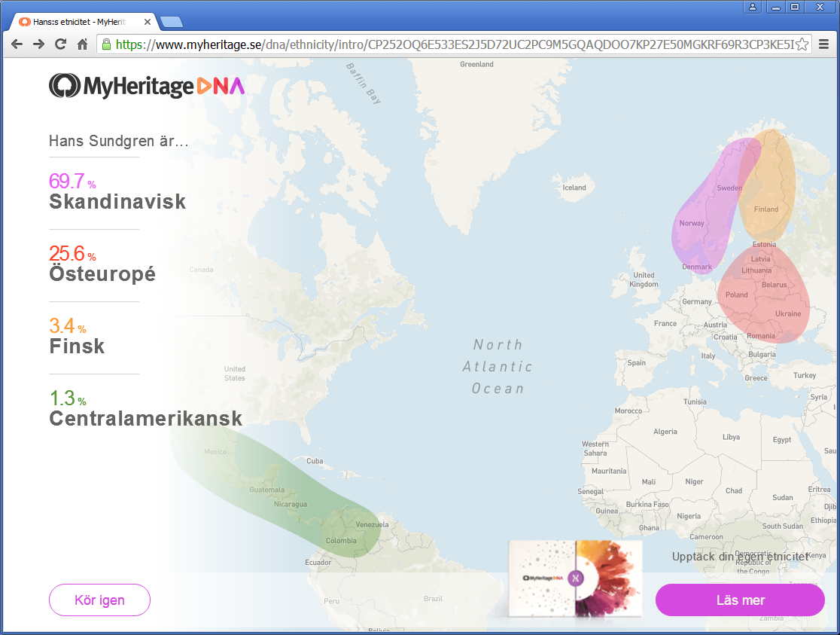The height and width of the screenshot is (635, 840).
Task: Click the 'Centralamerikansk' ethnicity label
Action: [146, 419]
